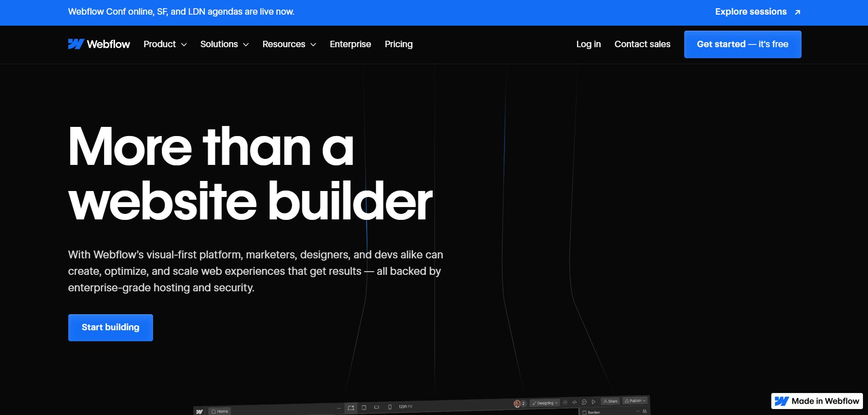
Task: Select the tablet breakpoint icon in the Designer preview
Action: point(364,407)
